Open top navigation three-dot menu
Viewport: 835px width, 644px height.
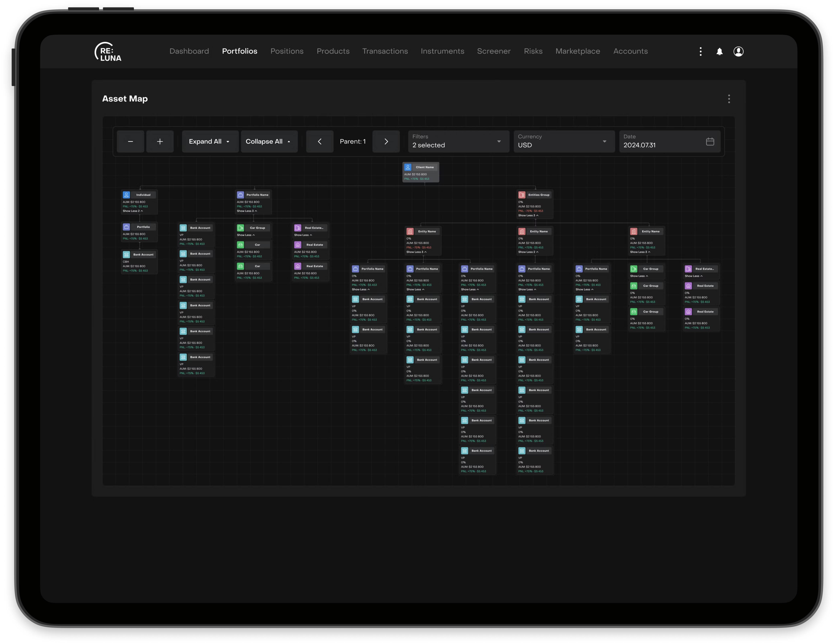700,52
